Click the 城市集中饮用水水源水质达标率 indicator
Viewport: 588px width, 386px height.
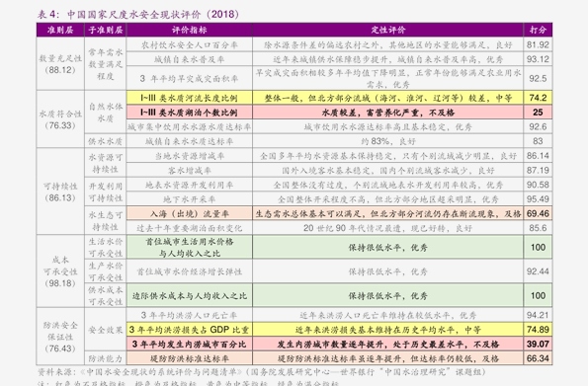click(x=190, y=126)
